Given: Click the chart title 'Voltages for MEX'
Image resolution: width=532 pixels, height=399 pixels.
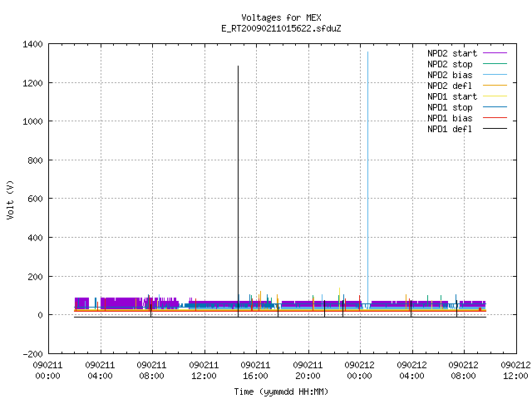Looking at the screenshot, I should 281,17.
